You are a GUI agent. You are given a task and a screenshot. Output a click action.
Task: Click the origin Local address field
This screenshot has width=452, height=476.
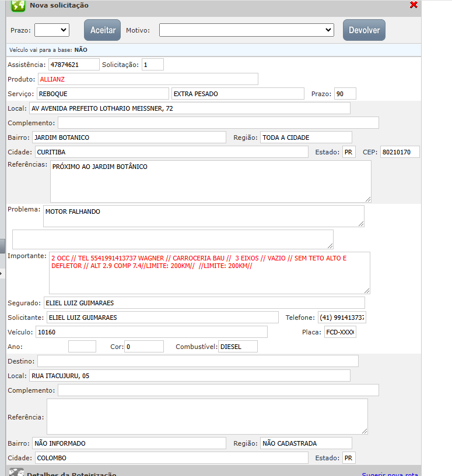(x=190, y=108)
